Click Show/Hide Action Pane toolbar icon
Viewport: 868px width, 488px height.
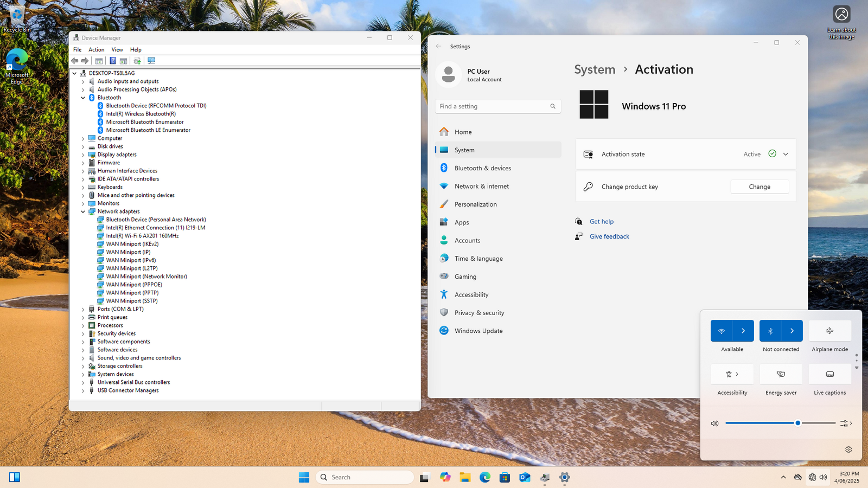(123, 61)
